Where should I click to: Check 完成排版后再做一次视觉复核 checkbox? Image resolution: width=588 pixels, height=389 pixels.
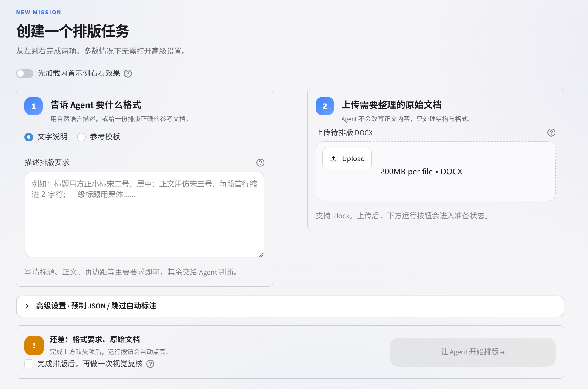tap(29, 364)
